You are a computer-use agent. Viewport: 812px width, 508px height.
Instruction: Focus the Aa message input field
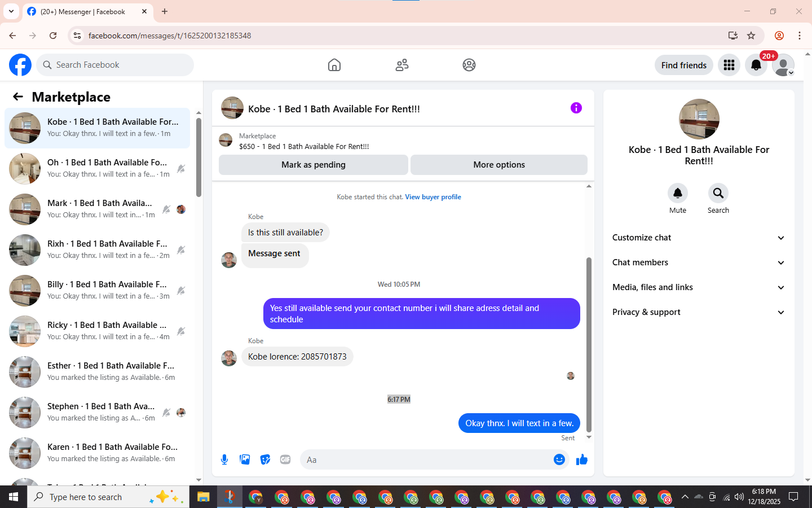click(x=426, y=459)
